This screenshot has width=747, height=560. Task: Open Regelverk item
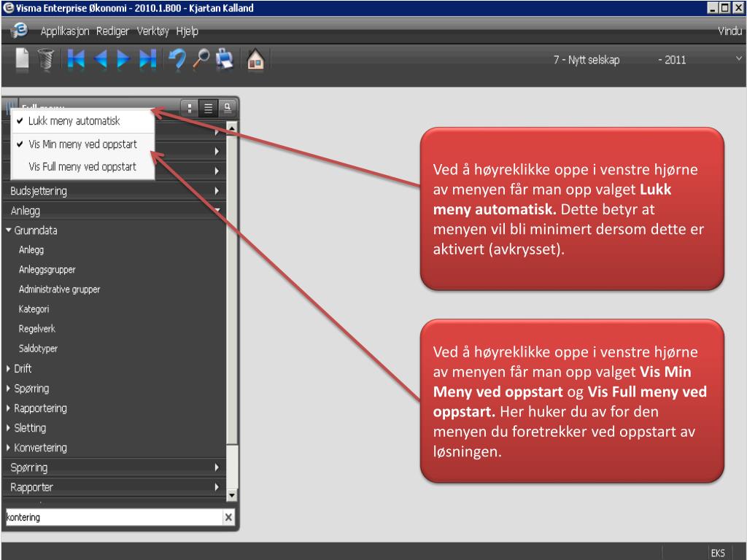pos(37,329)
